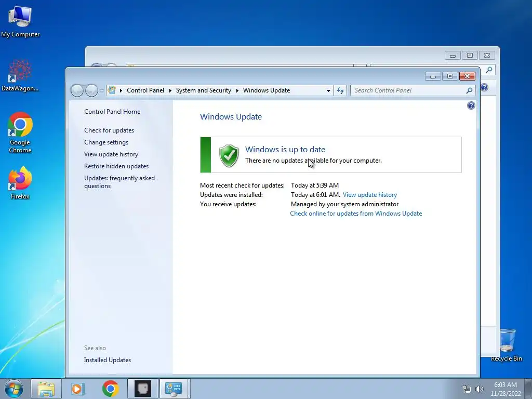The image size is (532, 399).
Task: Select 'Today at 5:39 AM' text
Action: click(315, 185)
